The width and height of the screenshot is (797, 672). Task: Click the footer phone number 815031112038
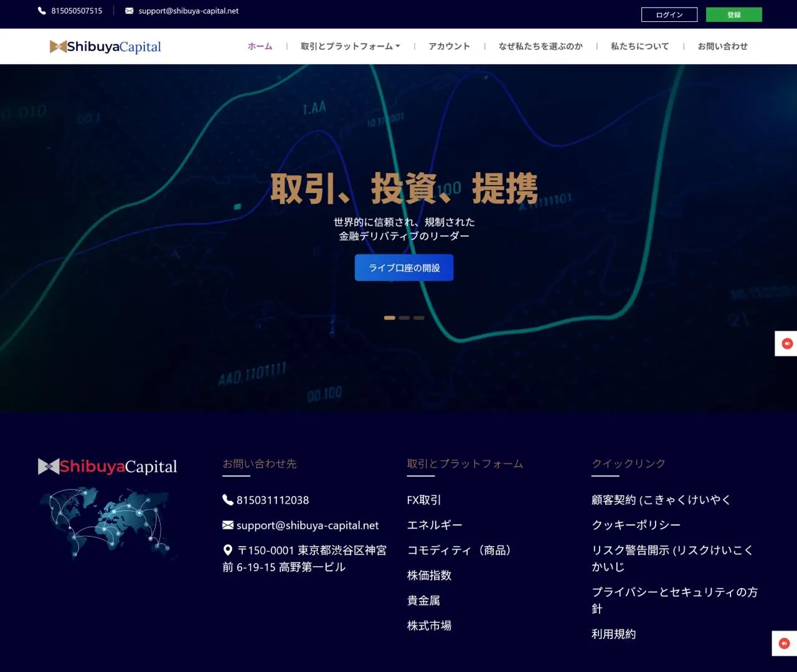273,500
